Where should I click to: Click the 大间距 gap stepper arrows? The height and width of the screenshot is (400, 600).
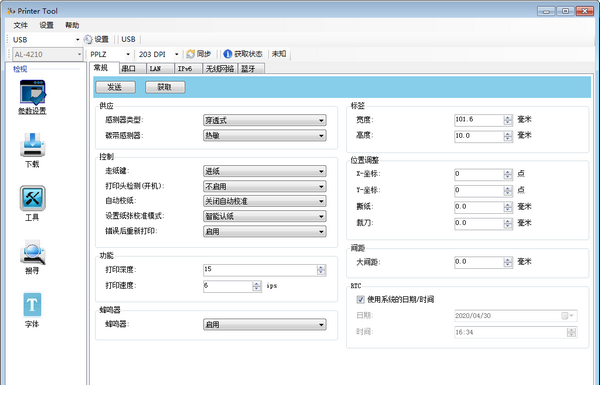508,262
